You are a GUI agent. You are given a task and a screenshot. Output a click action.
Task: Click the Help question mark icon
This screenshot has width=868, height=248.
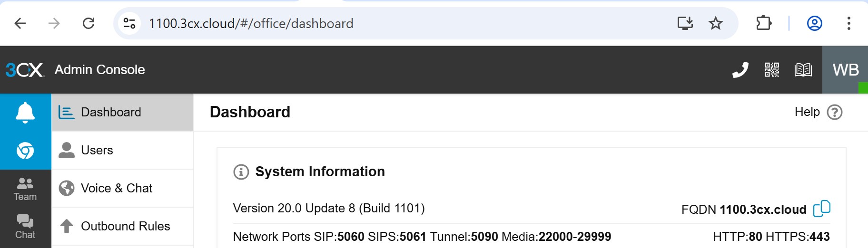835,112
